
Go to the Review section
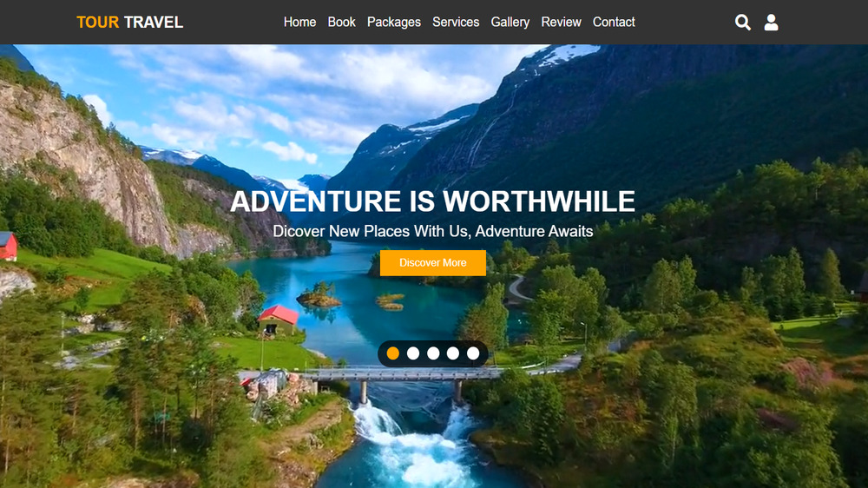click(x=561, y=23)
